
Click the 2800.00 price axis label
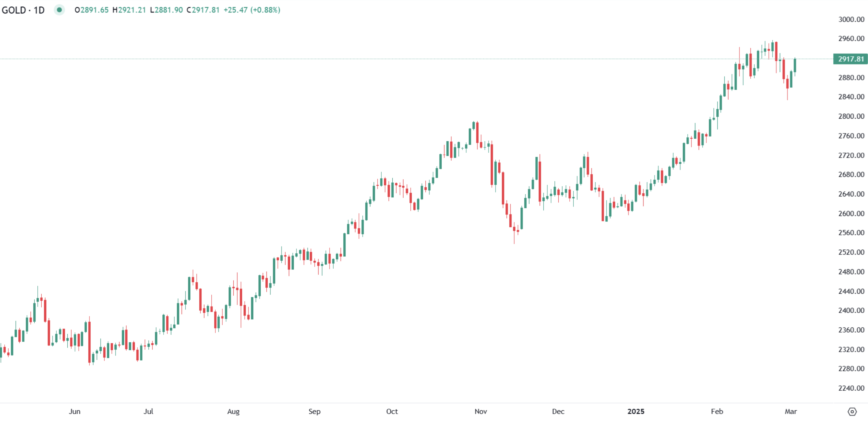pos(851,117)
